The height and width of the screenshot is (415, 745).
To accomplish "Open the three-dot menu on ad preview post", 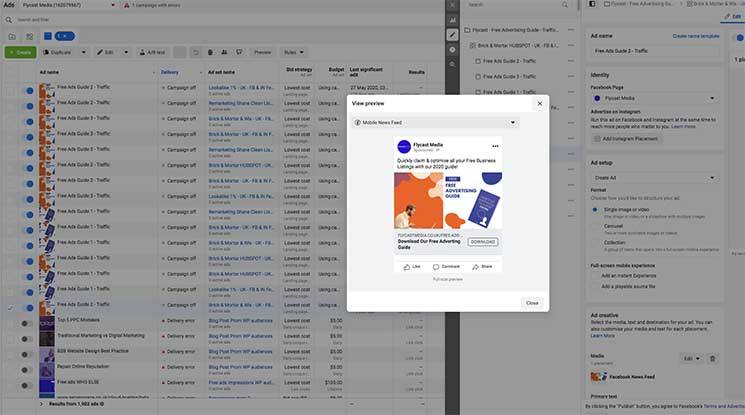I will 495,146.
